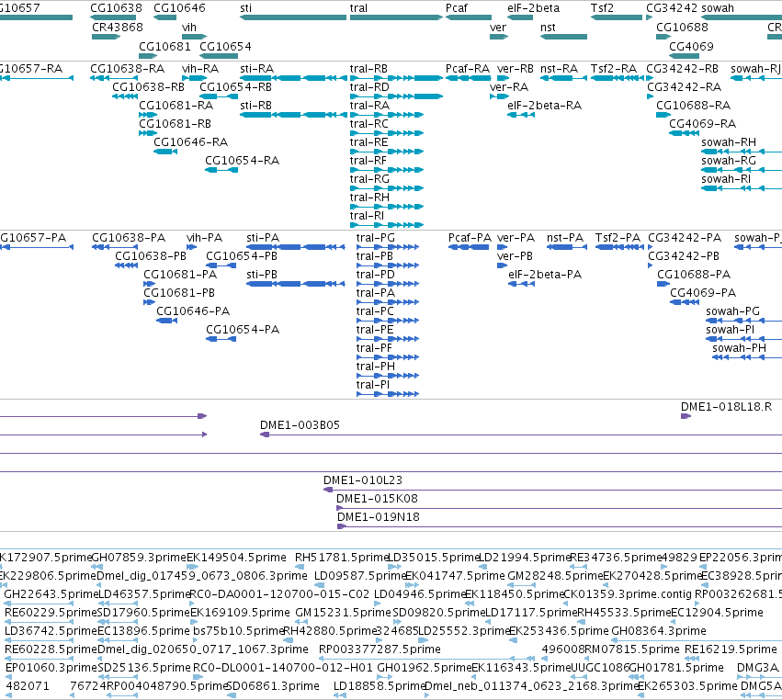Click the nst gene feature
This screenshot has height=700, width=782.
pyautogui.click(x=563, y=37)
